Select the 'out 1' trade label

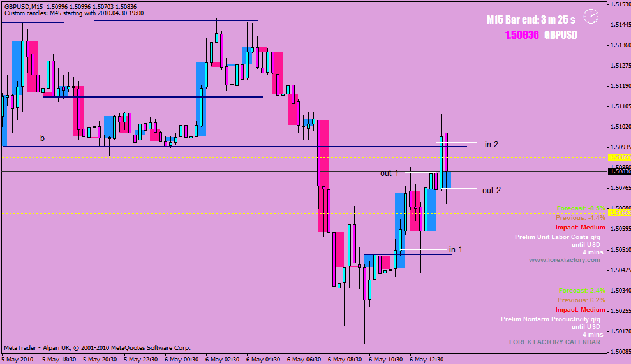(389, 173)
